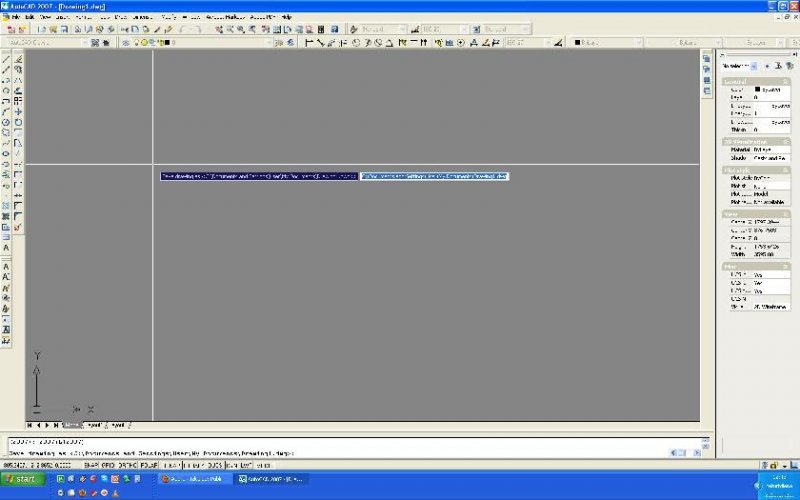Click command window right scroll arrow
The width and height of the screenshot is (800, 500).
tap(696, 453)
